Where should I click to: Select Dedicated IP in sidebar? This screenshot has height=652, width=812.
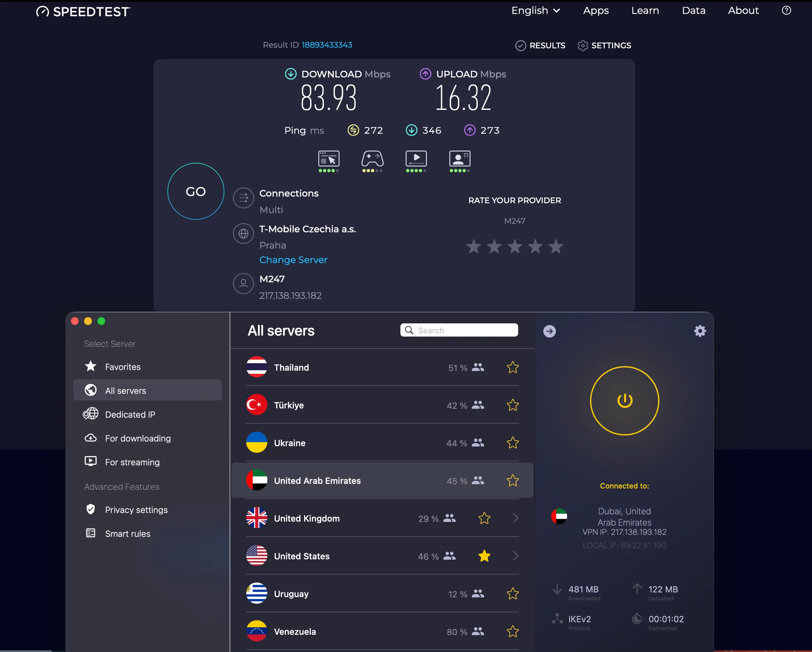[130, 414]
